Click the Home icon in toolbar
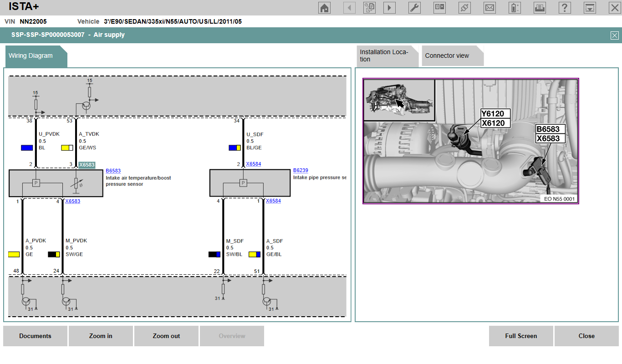The height and width of the screenshot is (364, 622). pyautogui.click(x=325, y=8)
